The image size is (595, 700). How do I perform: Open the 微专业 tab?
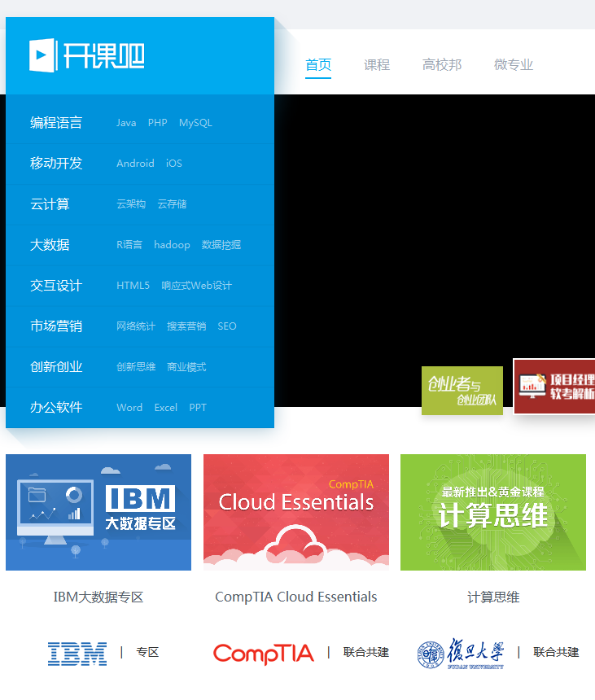[x=514, y=65]
